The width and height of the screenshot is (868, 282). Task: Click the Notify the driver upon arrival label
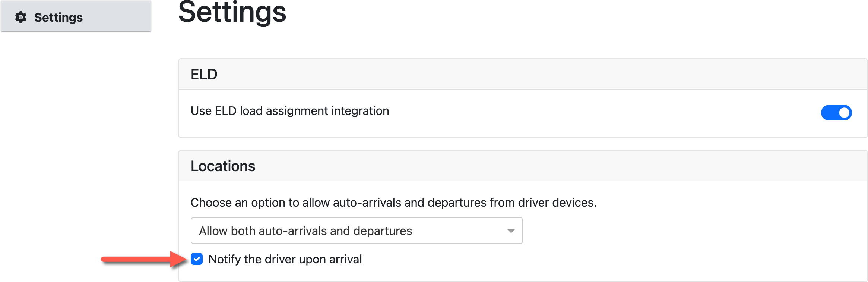pyautogui.click(x=286, y=259)
